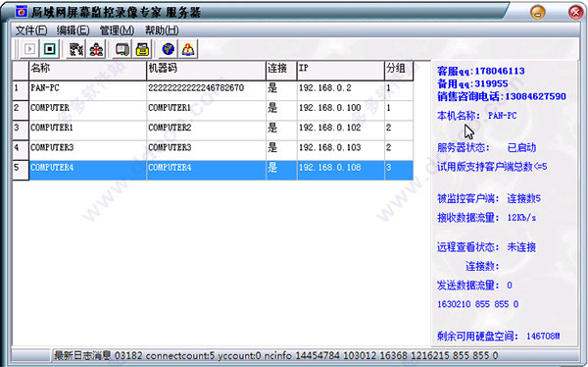Click IP cell 192.168.0.100

click(341, 111)
